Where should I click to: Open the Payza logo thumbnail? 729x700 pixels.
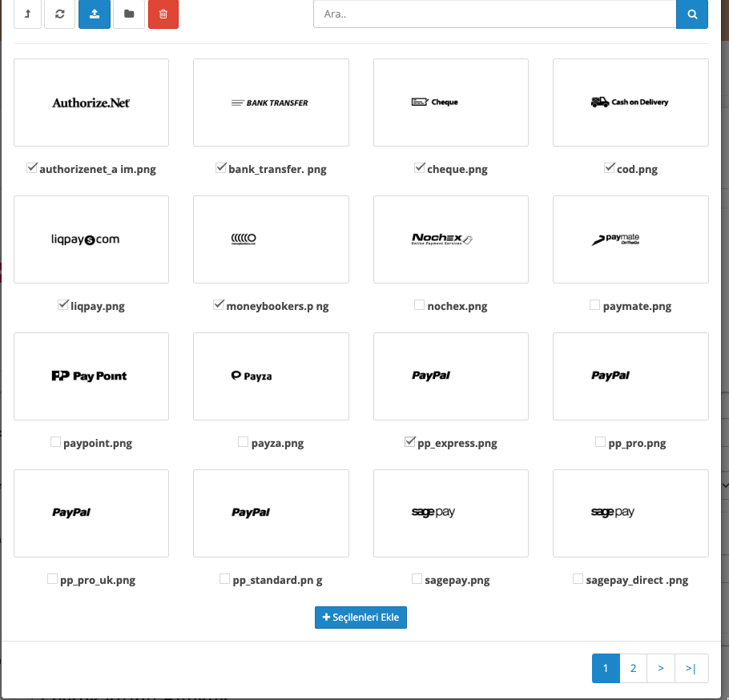[x=271, y=376]
